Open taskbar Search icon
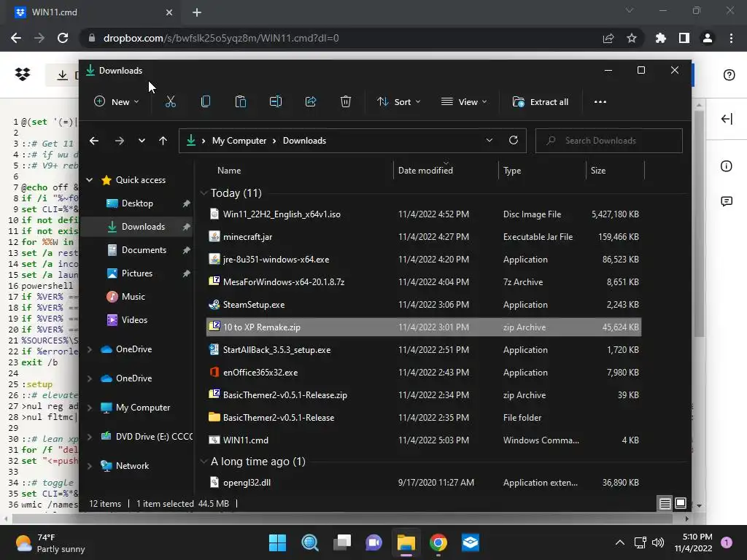The image size is (747, 560). pos(309,542)
